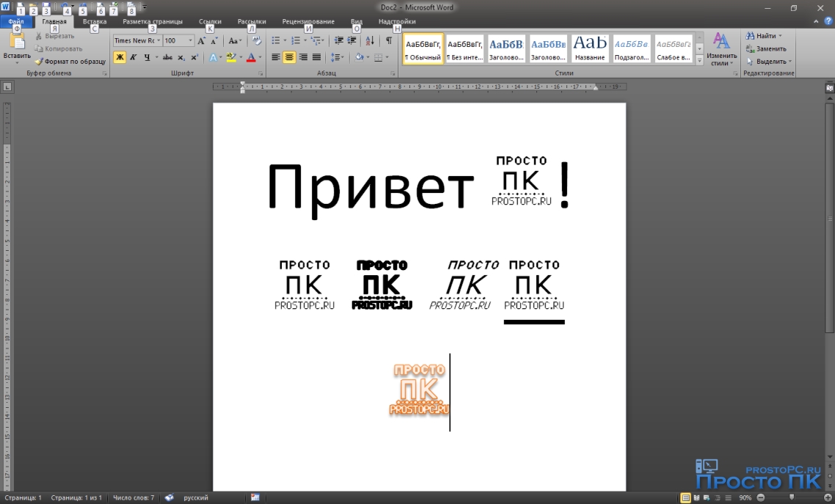Increase font size with the grow font icon
Image resolution: width=835 pixels, height=504 pixels.
(x=201, y=40)
